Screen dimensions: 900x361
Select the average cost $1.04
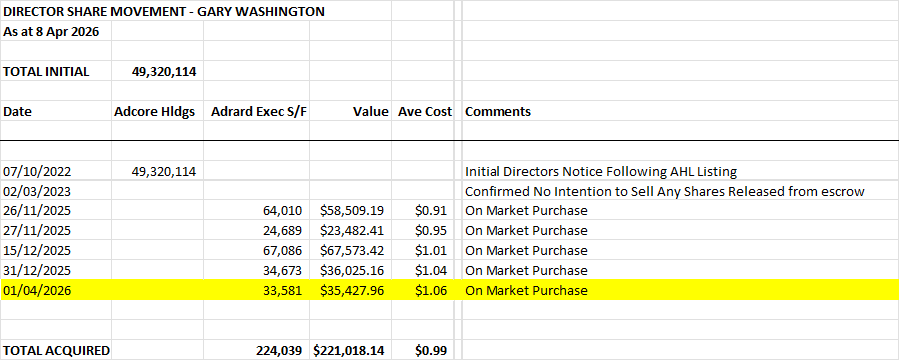point(431,270)
